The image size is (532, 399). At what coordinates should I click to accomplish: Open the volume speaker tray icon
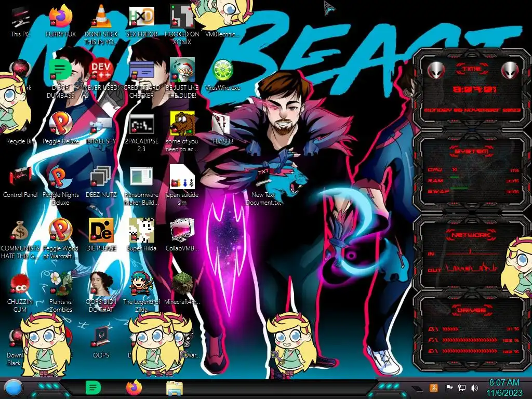click(474, 388)
